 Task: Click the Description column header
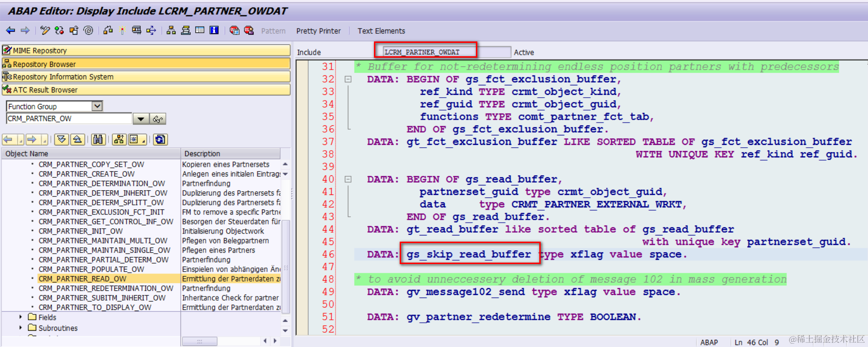pos(231,153)
